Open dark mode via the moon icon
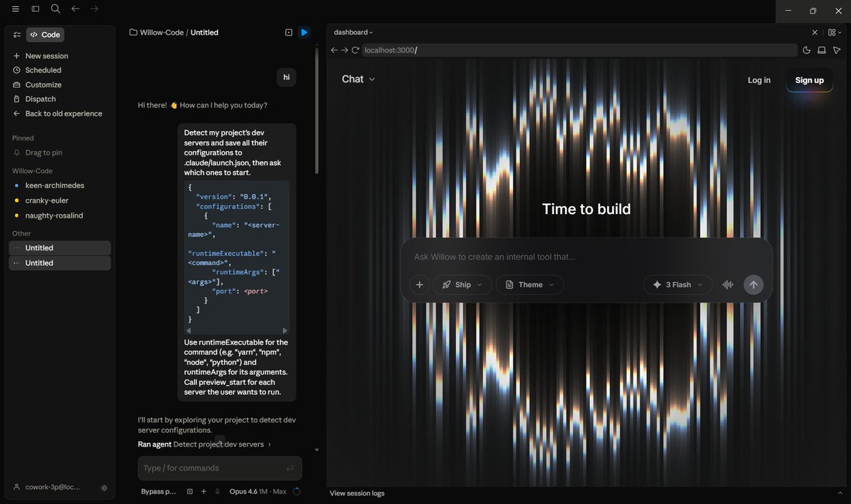The image size is (851, 504). click(x=806, y=50)
